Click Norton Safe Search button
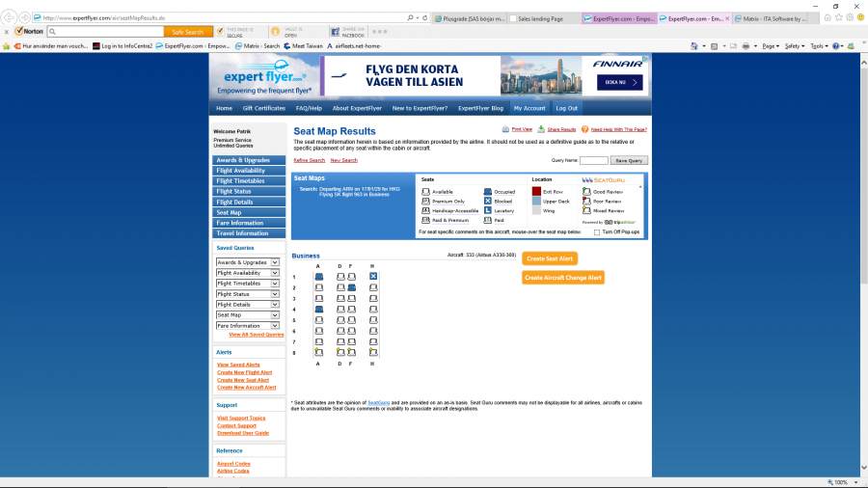The image size is (868, 488). tap(187, 31)
